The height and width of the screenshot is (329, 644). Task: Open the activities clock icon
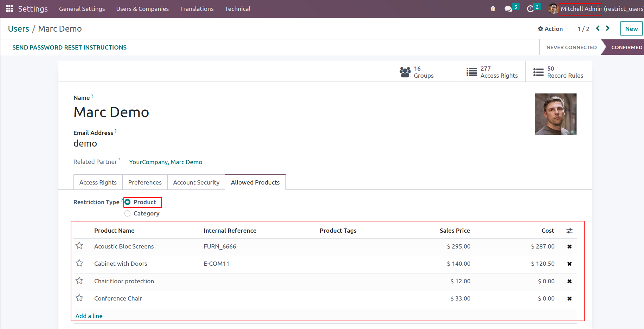[530, 9]
